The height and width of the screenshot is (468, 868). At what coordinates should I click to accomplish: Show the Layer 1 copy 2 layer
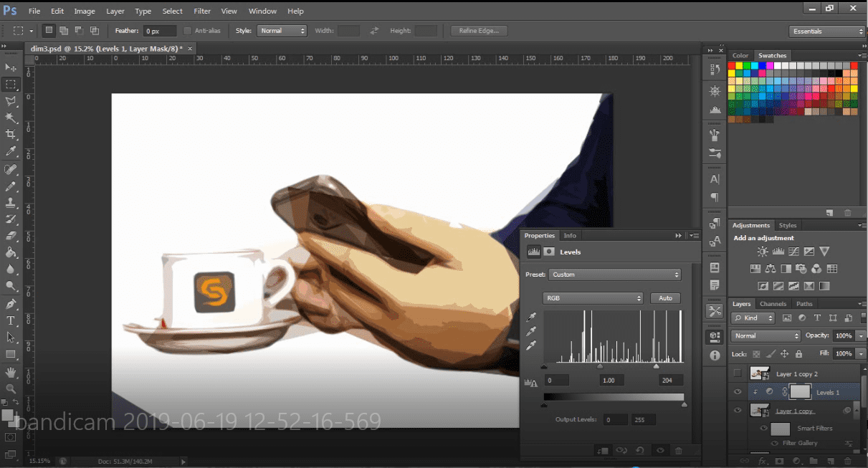737,373
